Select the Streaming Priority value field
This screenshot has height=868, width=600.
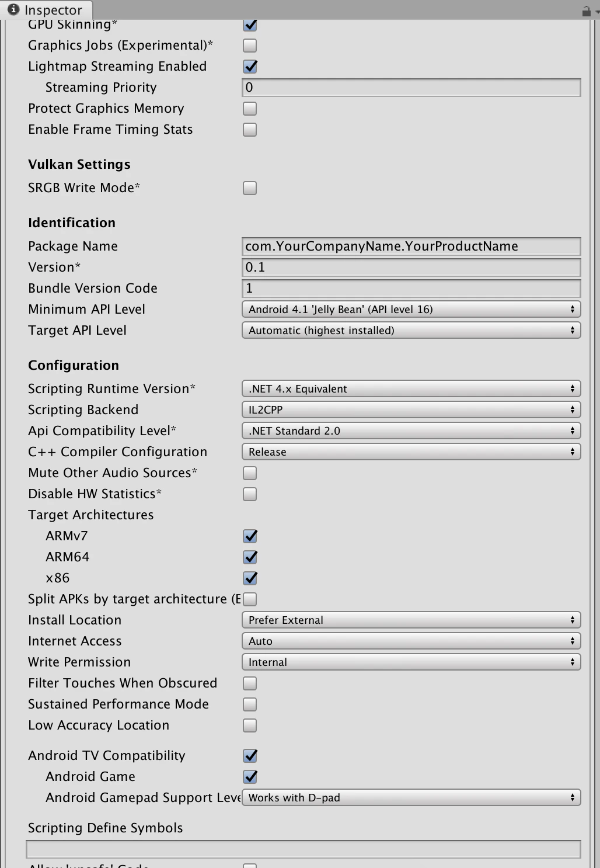click(x=411, y=87)
